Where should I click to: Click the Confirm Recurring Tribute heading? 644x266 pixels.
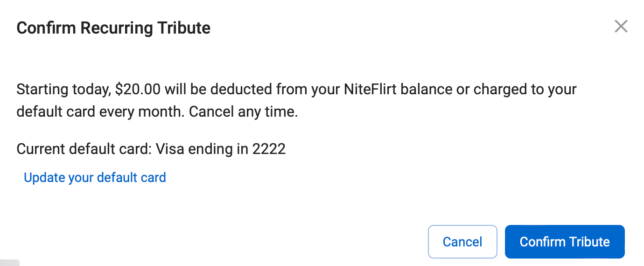tap(113, 28)
